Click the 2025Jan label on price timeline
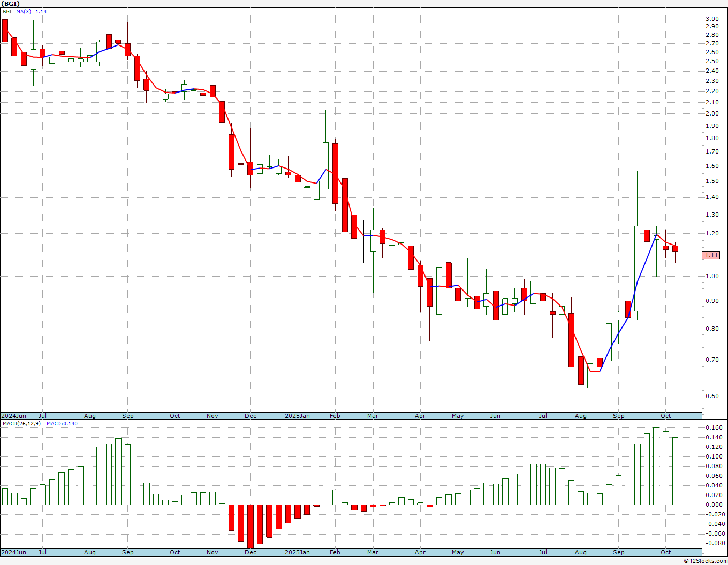 pos(297,416)
